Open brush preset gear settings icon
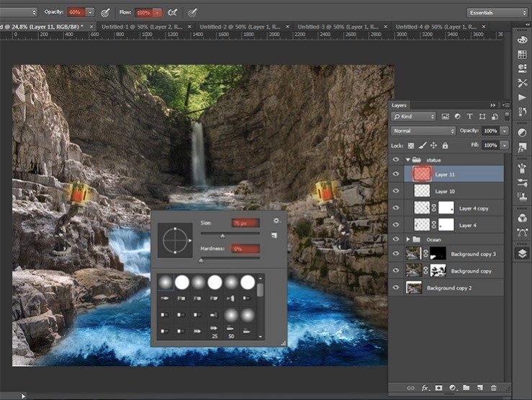 pos(276,221)
